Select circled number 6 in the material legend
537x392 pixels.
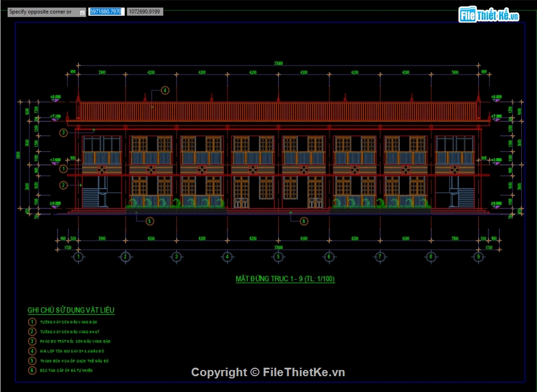[x=32, y=371]
